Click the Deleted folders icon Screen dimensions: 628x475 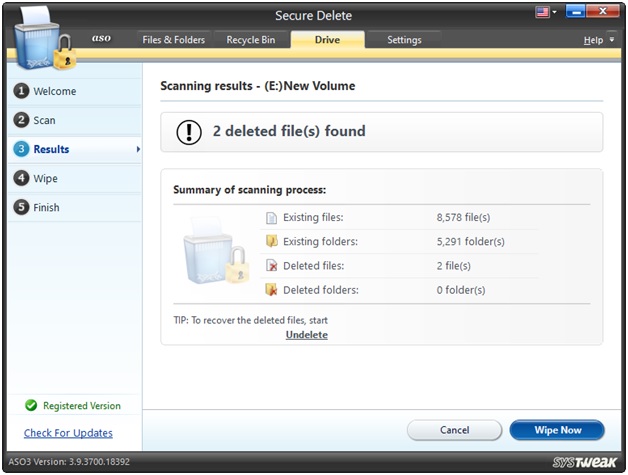pos(271,290)
